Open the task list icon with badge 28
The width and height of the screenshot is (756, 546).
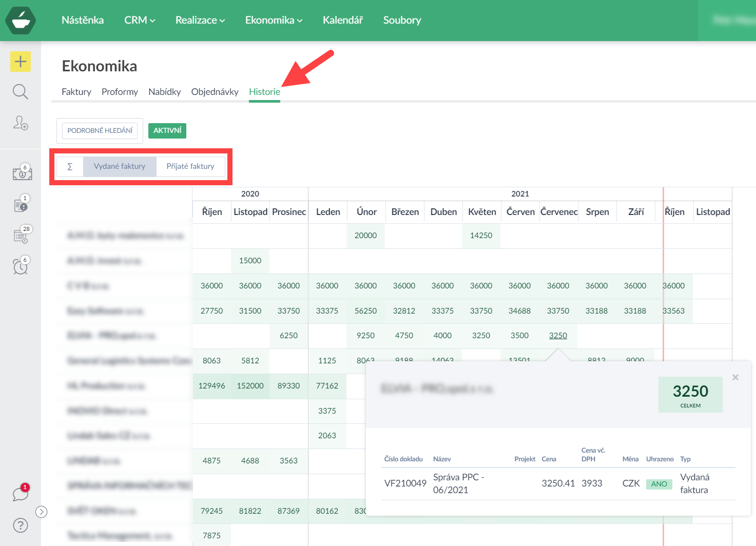tap(21, 235)
